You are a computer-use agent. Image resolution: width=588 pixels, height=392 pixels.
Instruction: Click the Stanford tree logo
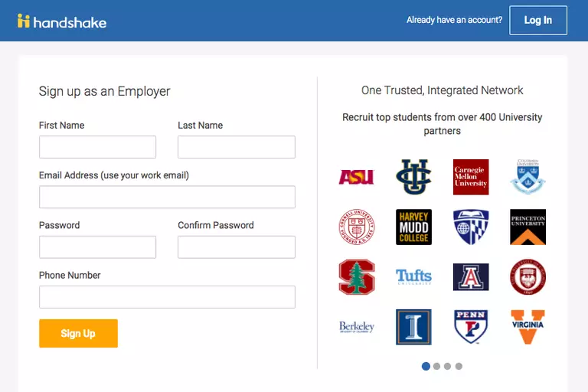click(356, 277)
